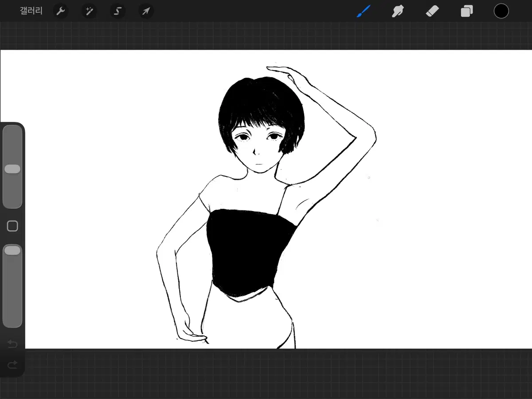This screenshot has width=532, height=399.
Task: Open the black color picker circle
Action: (x=501, y=11)
